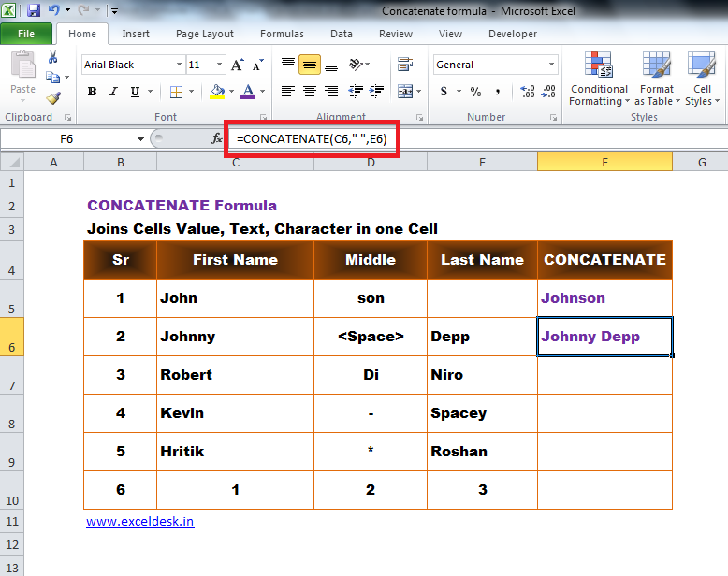The height and width of the screenshot is (576, 728).
Task: Click the Borders icon in Font group
Action: 177,92
